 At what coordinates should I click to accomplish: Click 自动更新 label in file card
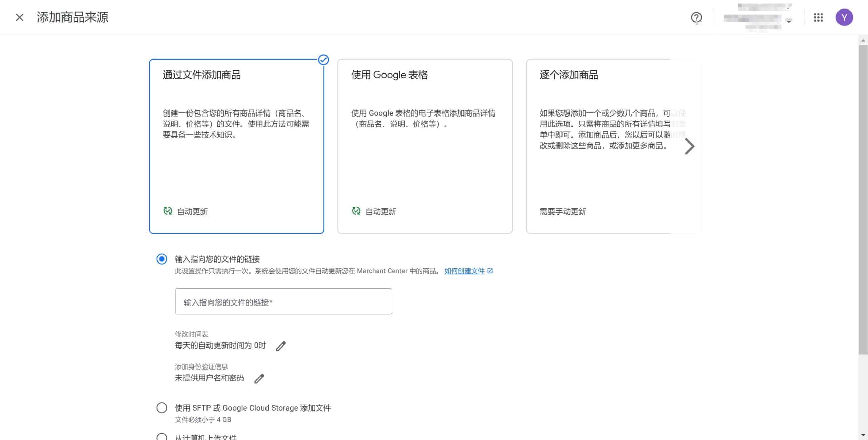[x=192, y=212]
